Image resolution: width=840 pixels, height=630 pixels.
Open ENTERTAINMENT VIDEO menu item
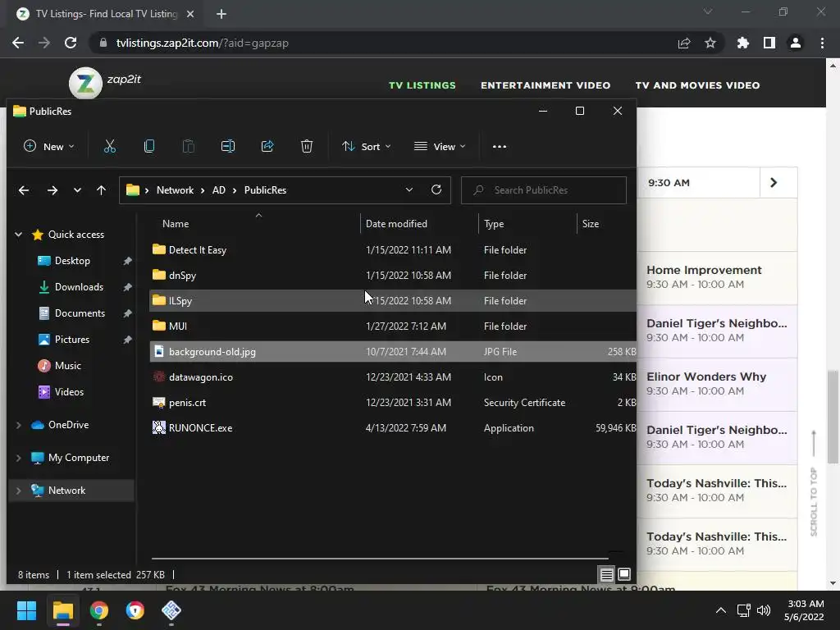[546, 85]
